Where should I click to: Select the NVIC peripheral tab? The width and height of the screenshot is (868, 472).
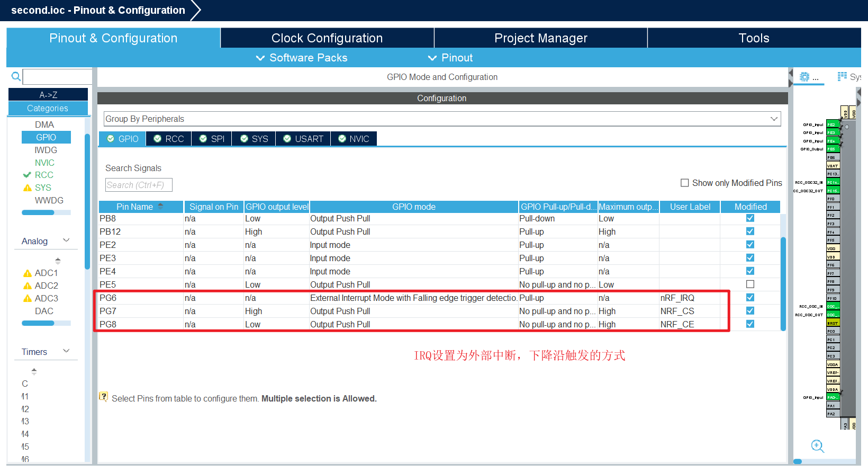click(354, 139)
